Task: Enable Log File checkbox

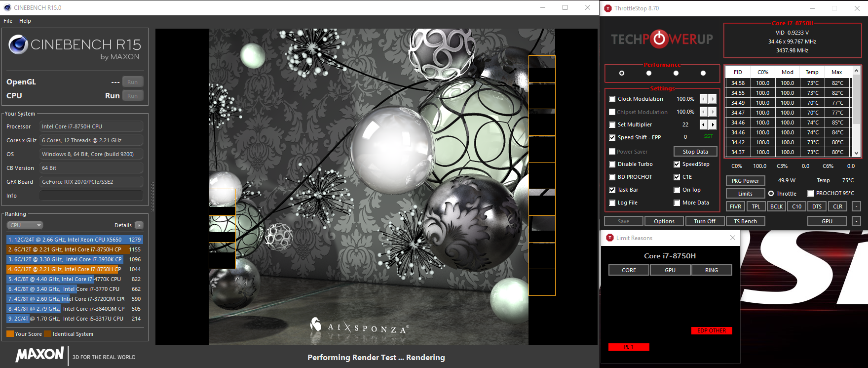Action: click(612, 203)
